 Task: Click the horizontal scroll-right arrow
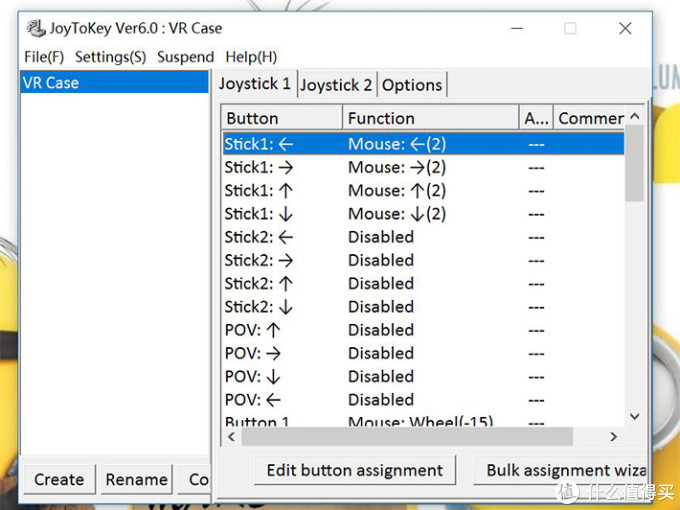[613, 437]
